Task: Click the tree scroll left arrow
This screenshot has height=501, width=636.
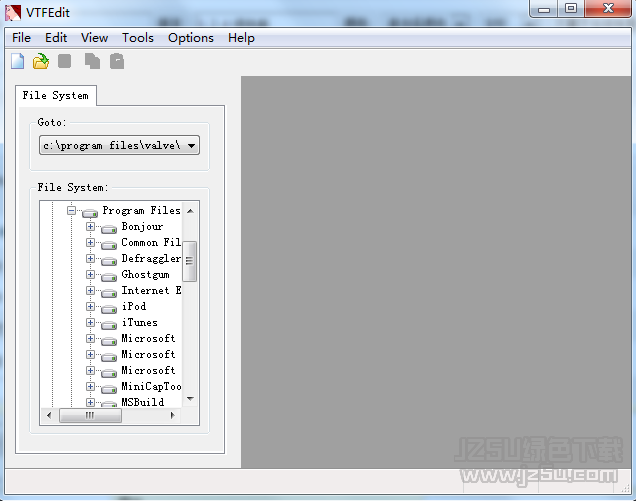Action: coord(49,415)
